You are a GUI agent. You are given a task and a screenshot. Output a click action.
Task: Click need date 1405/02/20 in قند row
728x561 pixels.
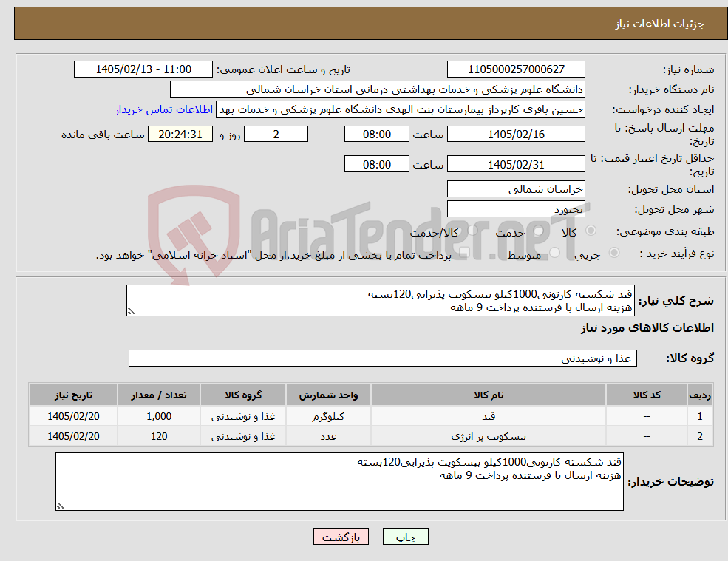point(73,416)
